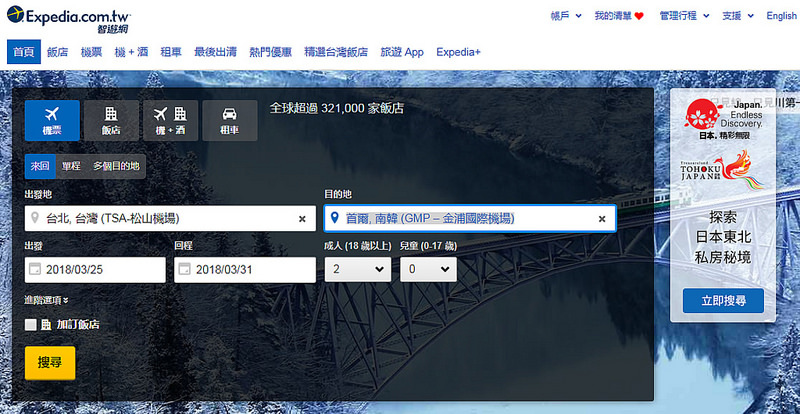
Task: Clear the 出發地 departure field
Action: 302,218
